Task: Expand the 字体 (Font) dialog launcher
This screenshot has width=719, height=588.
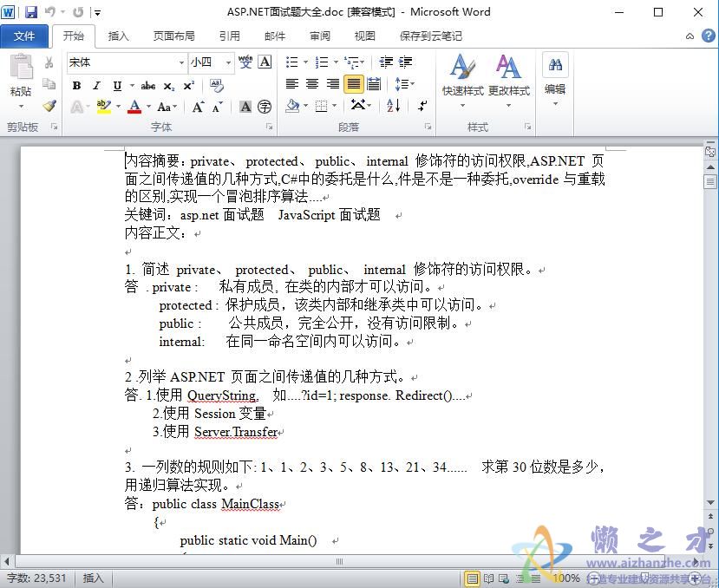Action: tap(270, 127)
